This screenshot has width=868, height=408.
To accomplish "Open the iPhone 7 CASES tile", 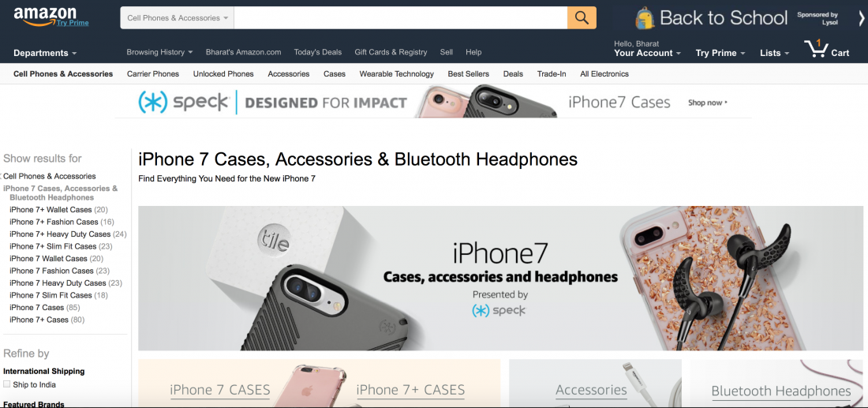I will tap(220, 390).
